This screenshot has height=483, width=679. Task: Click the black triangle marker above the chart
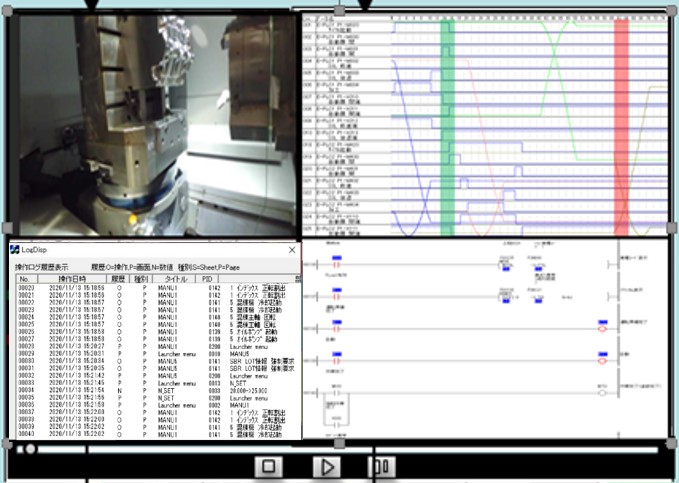(x=365, y=6)
